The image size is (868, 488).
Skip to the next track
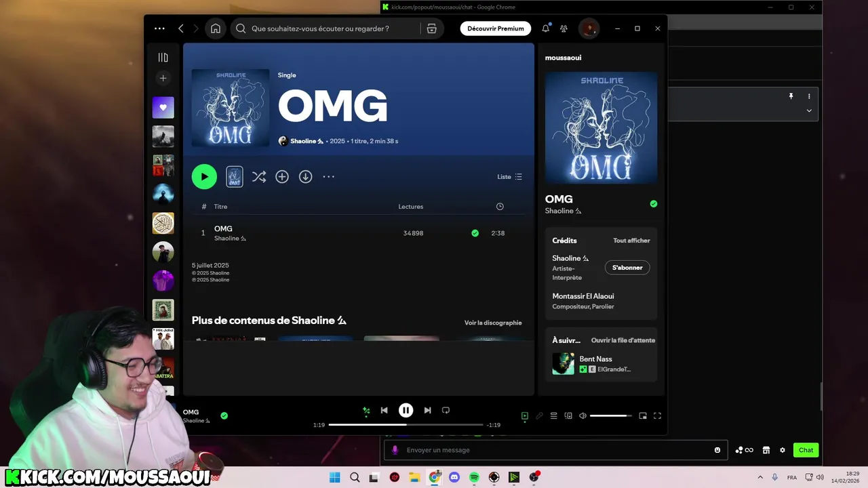427,410
